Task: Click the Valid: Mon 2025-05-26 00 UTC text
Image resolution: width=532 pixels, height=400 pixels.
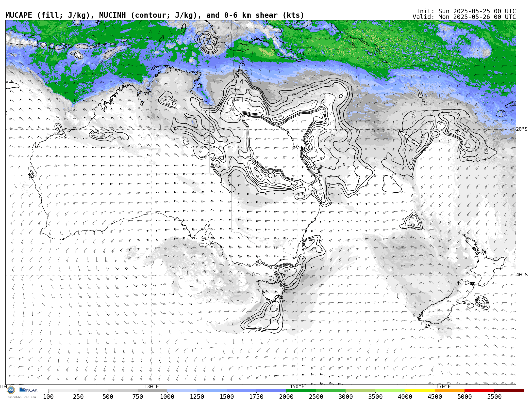Action: click(464, 17)
